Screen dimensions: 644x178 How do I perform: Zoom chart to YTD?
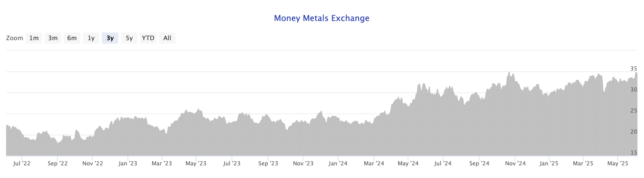coord(148,38)
